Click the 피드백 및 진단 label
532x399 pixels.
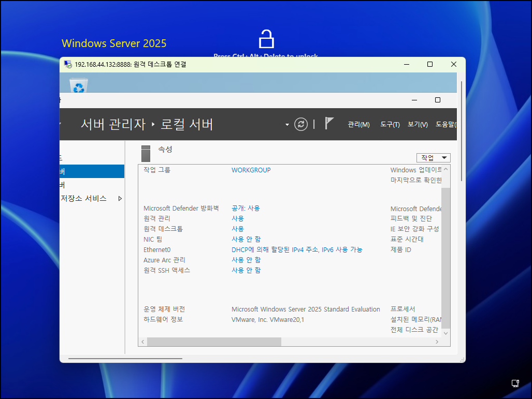pyautogui.click(x=411, y=219)
